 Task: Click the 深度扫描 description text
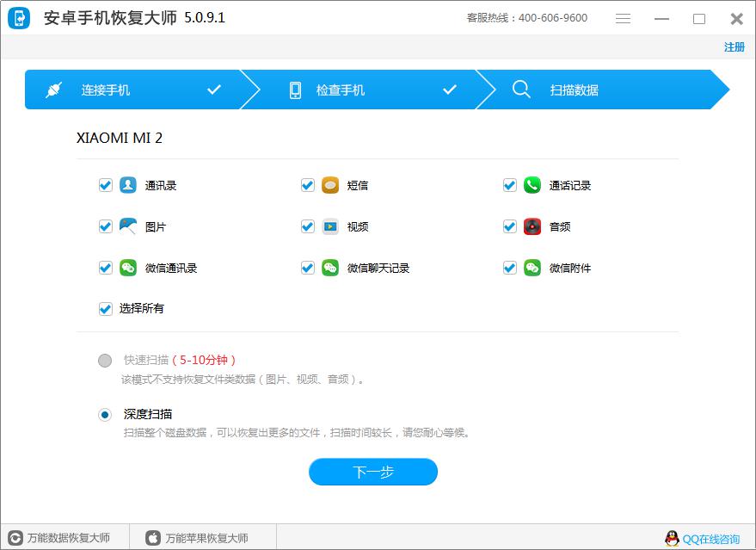pos(297,433)
